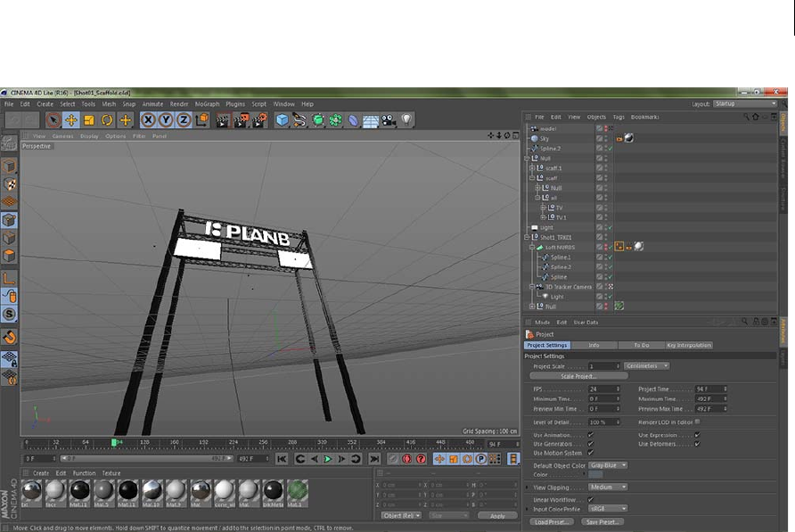
Task: Toggle the Parameter keyframe P icon
Action: tap(480, 459)
